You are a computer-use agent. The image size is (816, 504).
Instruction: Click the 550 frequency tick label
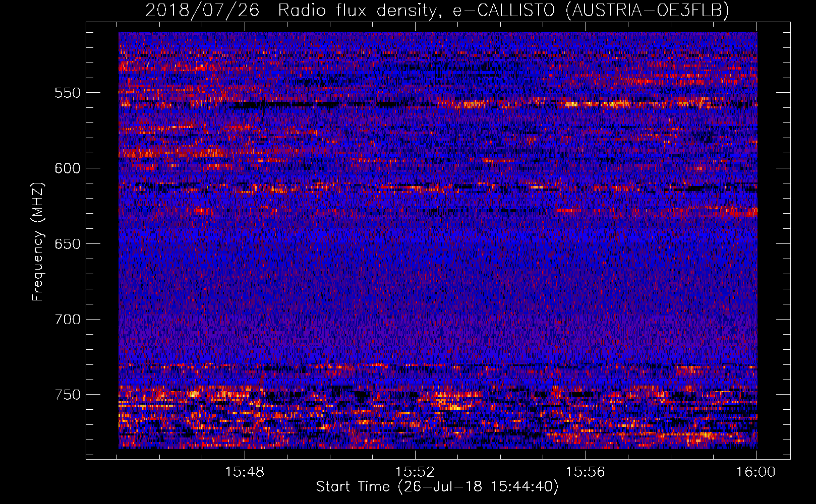[68, 93]
